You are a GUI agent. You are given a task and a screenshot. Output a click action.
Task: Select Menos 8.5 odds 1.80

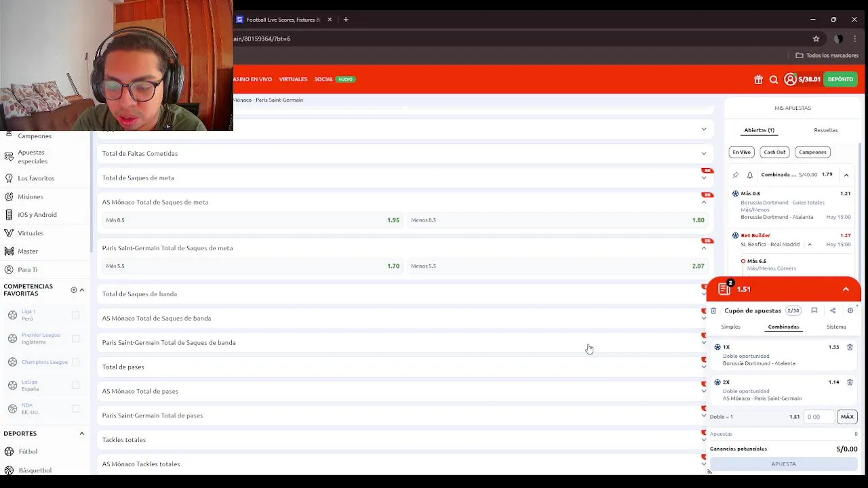click(557, 220)
